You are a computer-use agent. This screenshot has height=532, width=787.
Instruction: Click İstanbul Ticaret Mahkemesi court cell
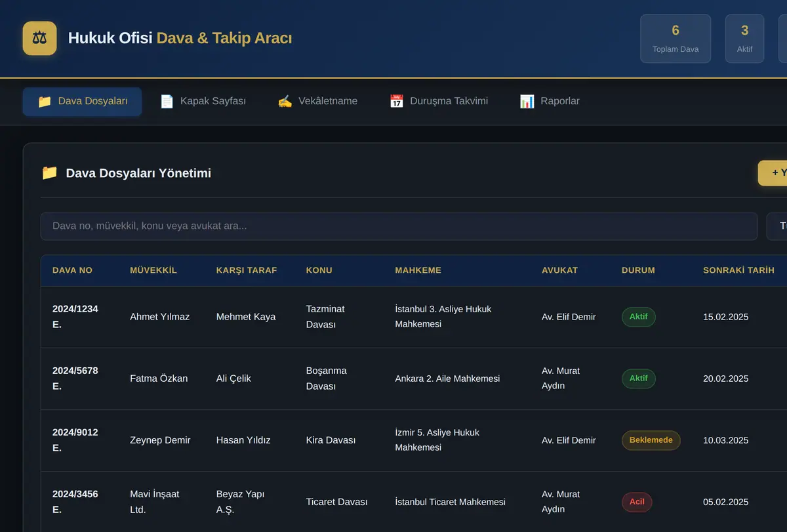[x=450, y=502]
